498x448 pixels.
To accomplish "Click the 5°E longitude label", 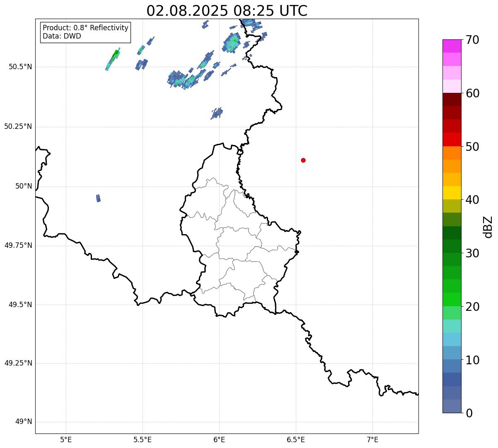I will [x=66, y=440].
